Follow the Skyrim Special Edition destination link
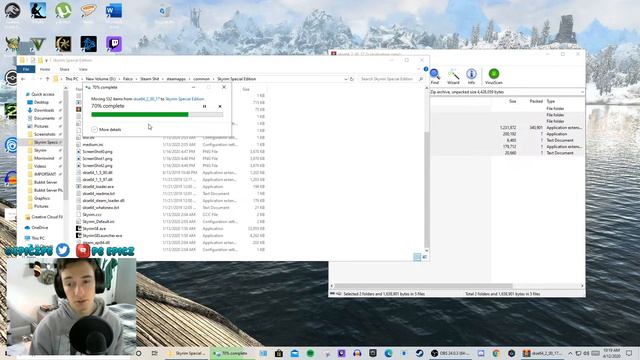Screen dimensions: 640x360 coord(184,99)
